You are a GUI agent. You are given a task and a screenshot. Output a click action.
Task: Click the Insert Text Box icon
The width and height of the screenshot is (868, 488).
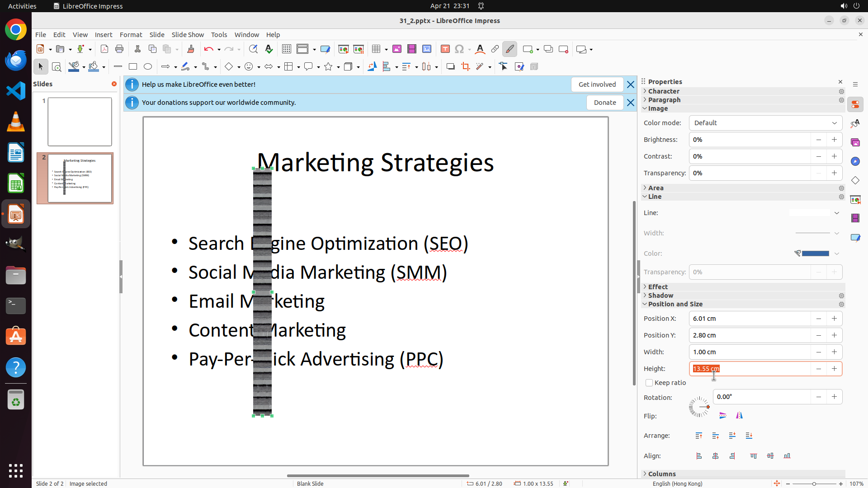(x=445, y=49)
